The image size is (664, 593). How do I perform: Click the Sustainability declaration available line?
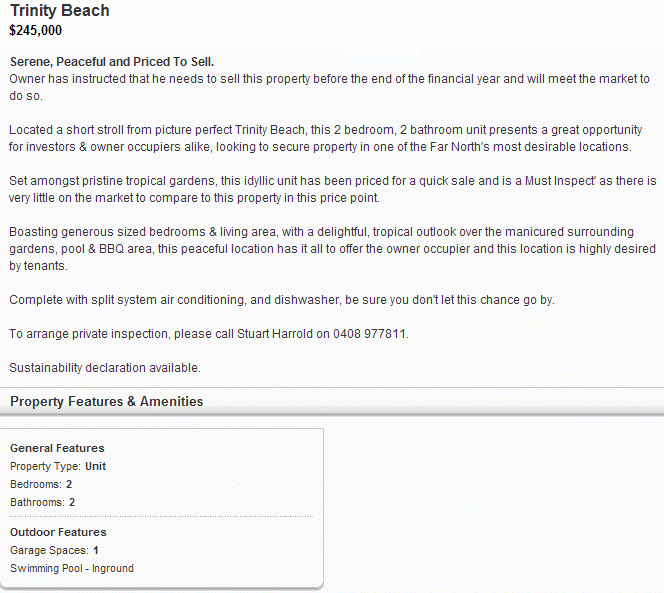(105, 368)
